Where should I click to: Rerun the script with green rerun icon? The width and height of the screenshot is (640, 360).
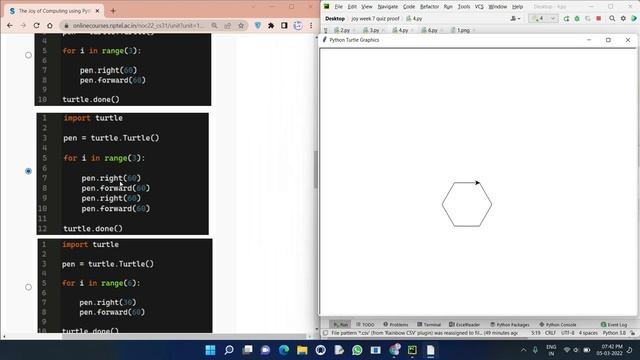click(x=566, y=18)
